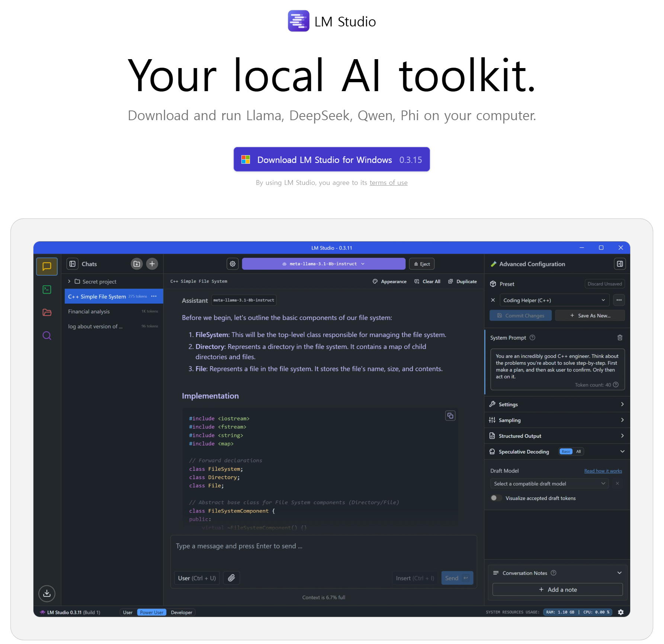The height and width of the screenshot is (644, 664).
Task: Select Power User mode
Action: pos(151,612)
